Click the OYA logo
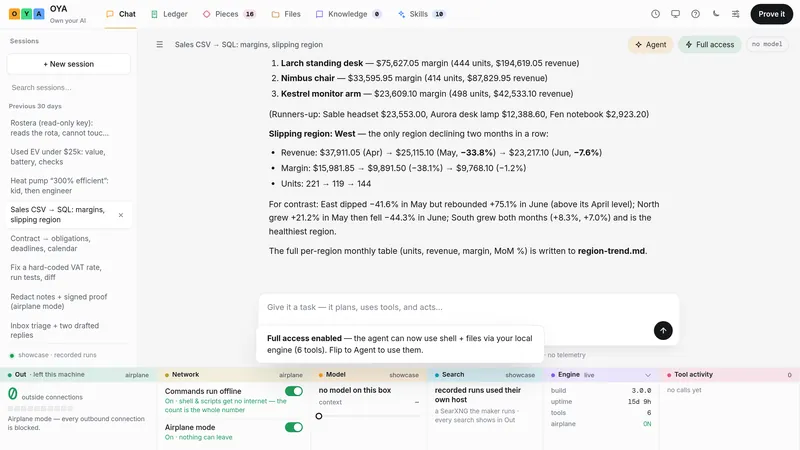Screen dimensions: 800x450 point(27,14)
